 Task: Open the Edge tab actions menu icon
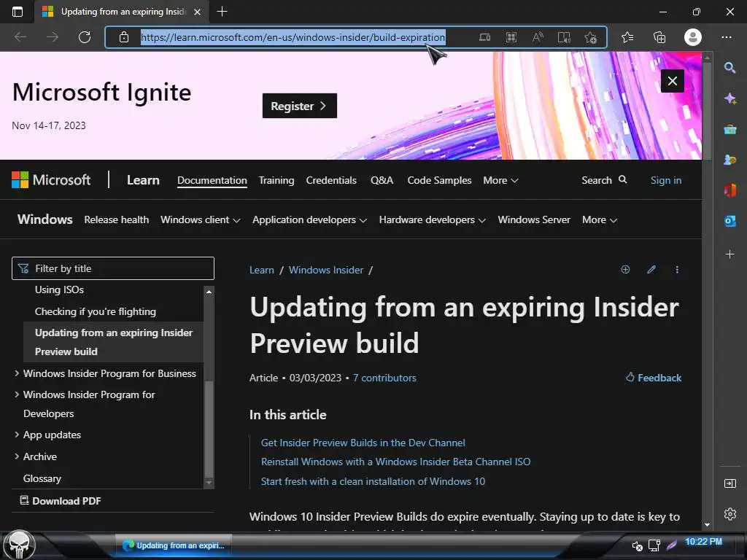pos(18,12)
